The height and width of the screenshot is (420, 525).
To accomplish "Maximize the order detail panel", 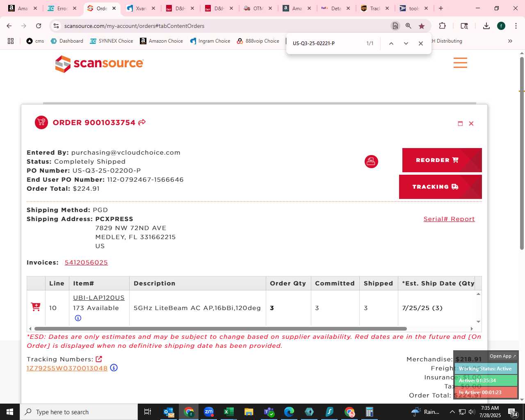I will tap(460, 123).
